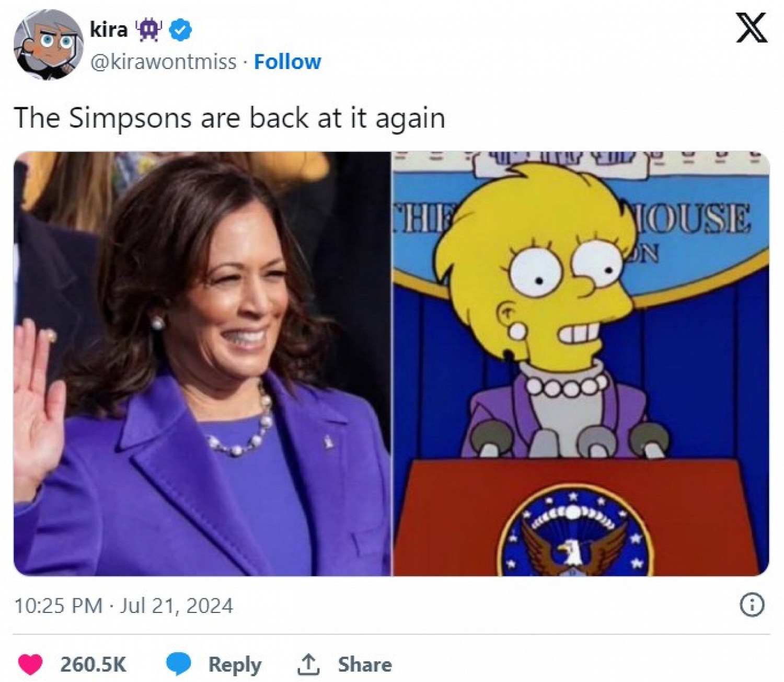Image resolution: width=784 pixels, height=682 pixels.
Task: Reply to the tweet
Action: (235, 665)
